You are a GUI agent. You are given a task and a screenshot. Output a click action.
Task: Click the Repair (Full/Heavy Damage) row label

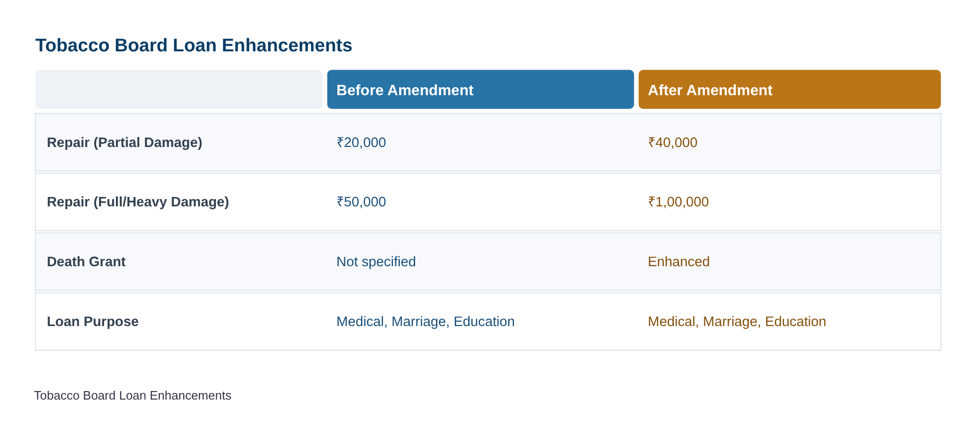138,202
